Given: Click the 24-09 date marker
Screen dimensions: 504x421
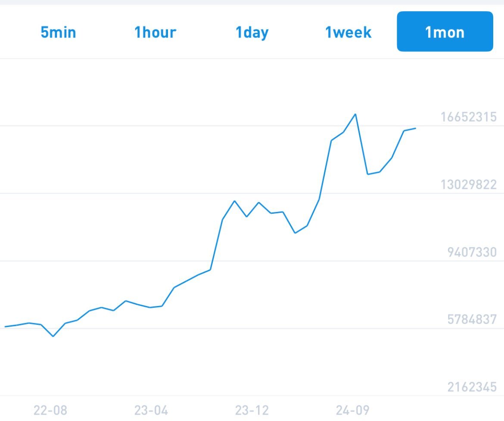Looking at the screenshot, I should point(353,410).
